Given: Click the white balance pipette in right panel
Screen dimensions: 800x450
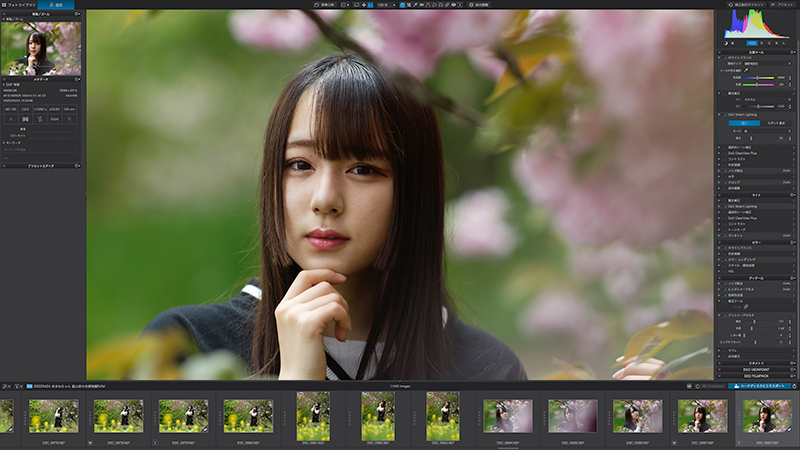Looking at the screenshot, I should coord(746,70).
